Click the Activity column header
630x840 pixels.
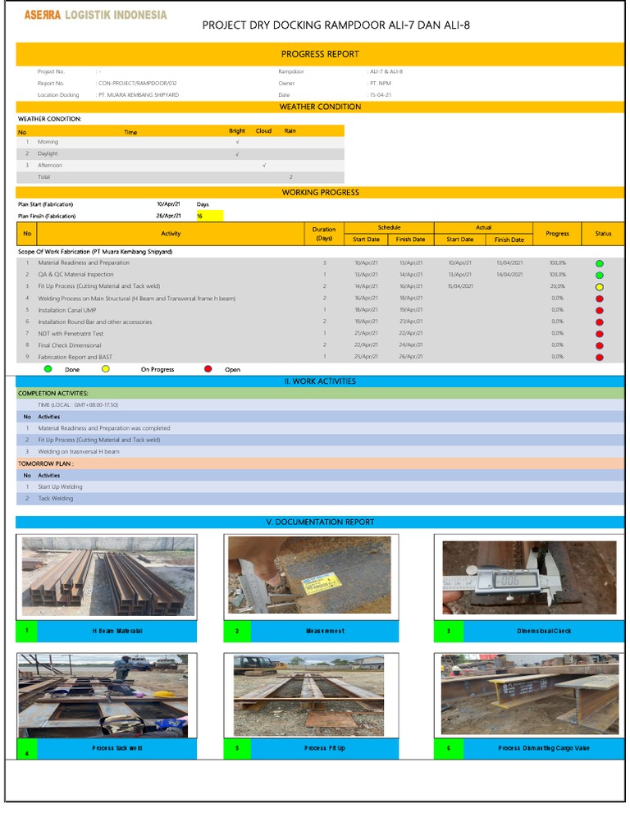pos(171,234)
